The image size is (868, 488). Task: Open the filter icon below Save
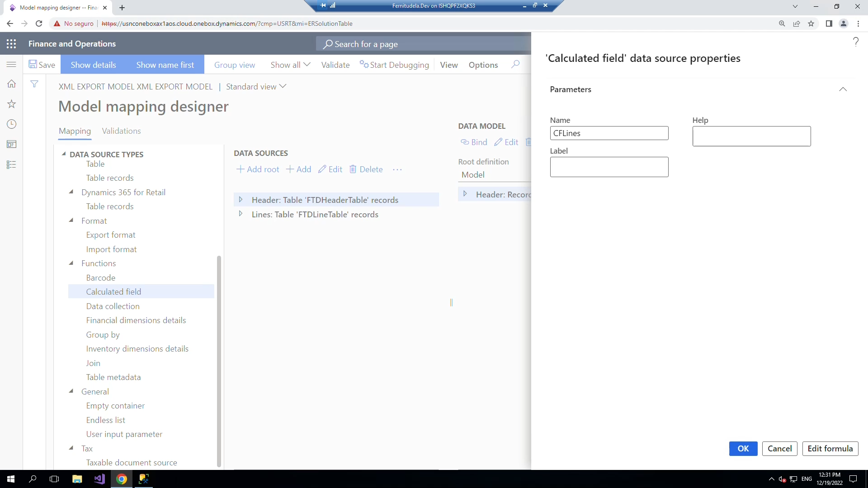(34, 84)
